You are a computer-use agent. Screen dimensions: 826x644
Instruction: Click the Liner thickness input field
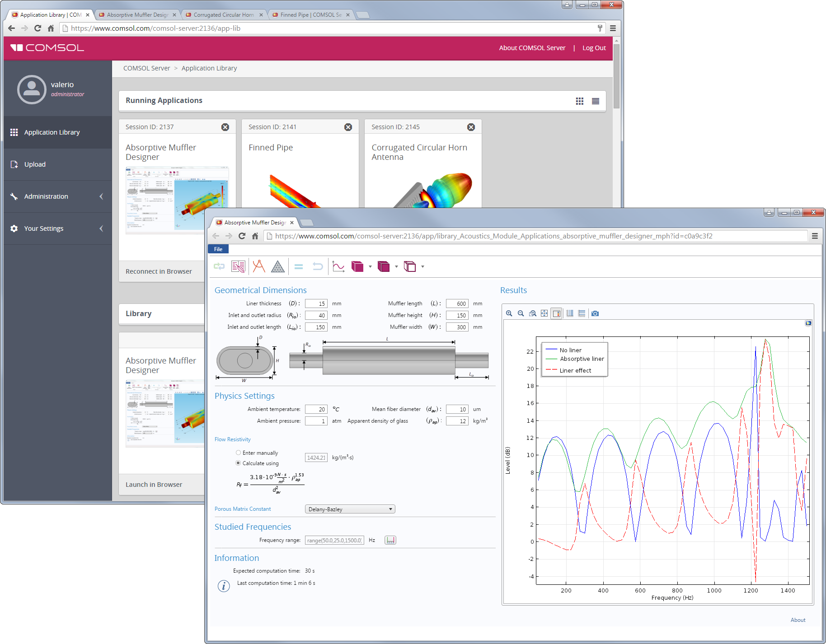click(x=316, y=303)
